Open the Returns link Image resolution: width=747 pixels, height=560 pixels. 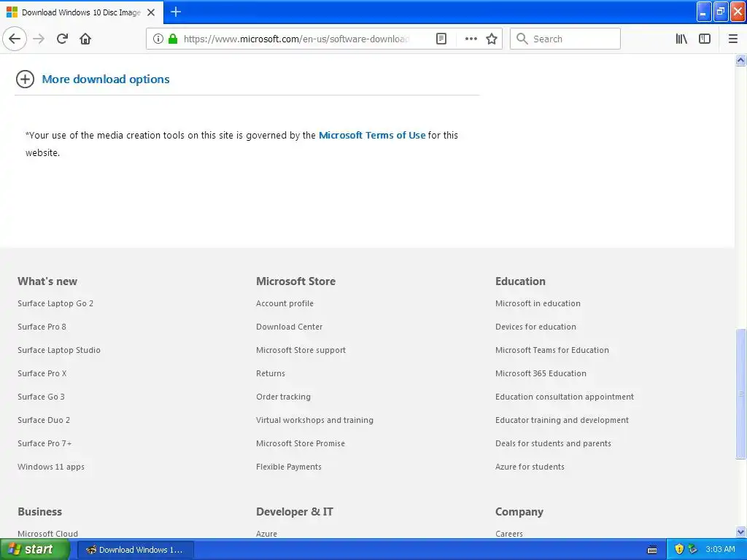[271, 373]
